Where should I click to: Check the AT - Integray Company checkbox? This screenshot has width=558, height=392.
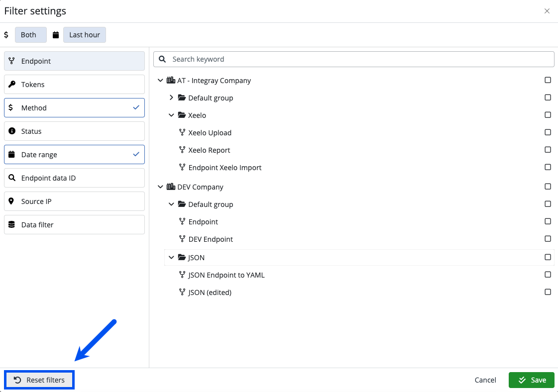(548, 80)
